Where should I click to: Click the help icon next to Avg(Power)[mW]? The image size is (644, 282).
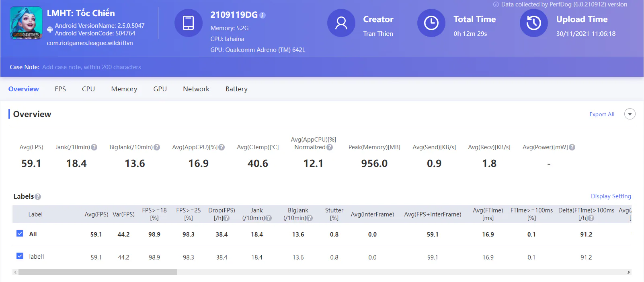point(572,147)
